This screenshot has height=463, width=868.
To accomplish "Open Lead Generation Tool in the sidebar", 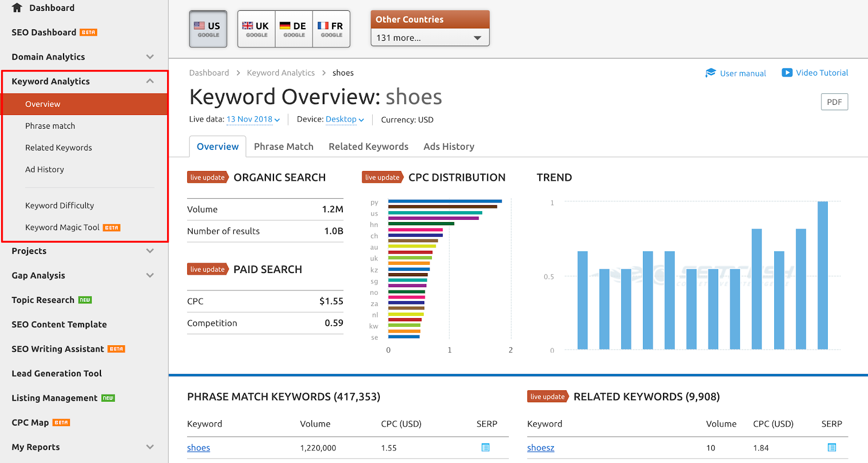I will (x=56, y=373).
